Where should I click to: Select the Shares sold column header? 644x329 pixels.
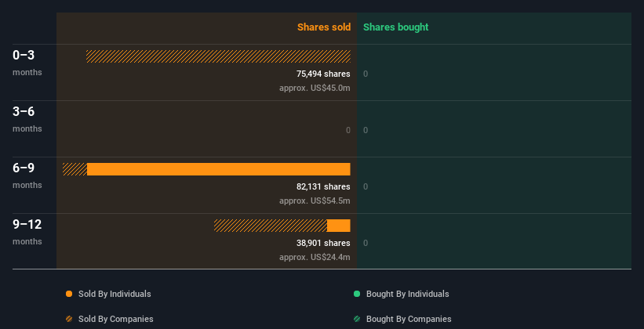point(324,27)
